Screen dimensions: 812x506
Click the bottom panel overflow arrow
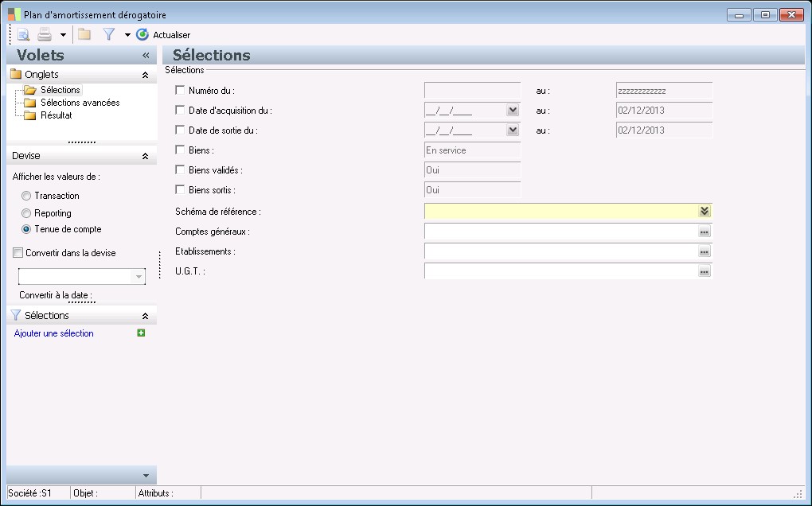(x=146, y=476)
